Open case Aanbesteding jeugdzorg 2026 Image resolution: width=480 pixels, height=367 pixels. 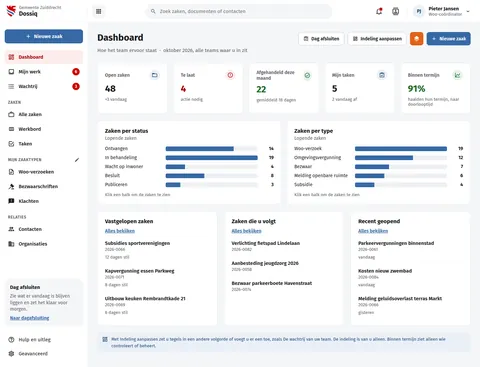[x=265, y=263]
